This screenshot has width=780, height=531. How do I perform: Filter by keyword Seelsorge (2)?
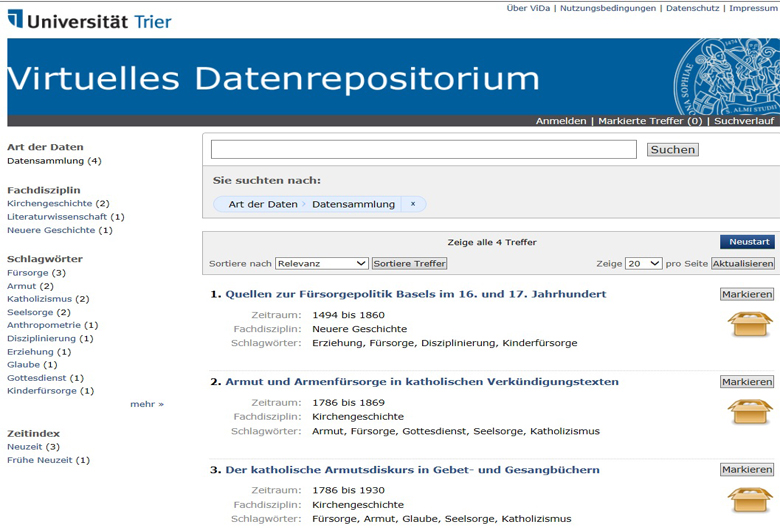click(39, 312)
